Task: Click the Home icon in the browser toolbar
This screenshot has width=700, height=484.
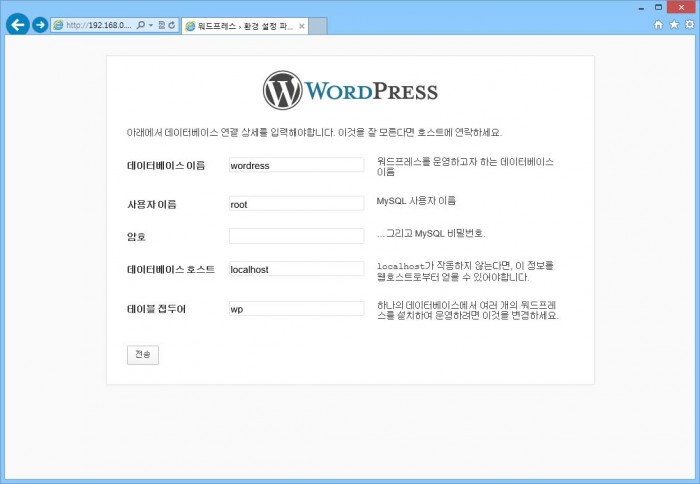Action: [x=658, y=25]
